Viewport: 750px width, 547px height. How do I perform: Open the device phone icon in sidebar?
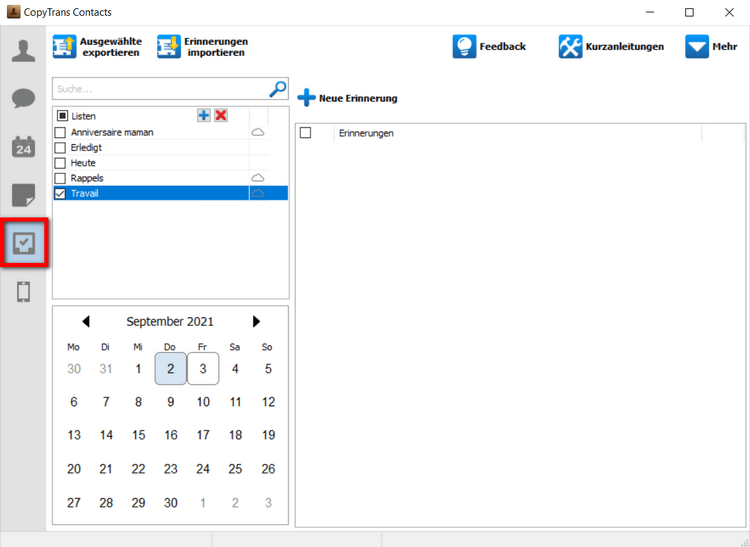(23, 292)
